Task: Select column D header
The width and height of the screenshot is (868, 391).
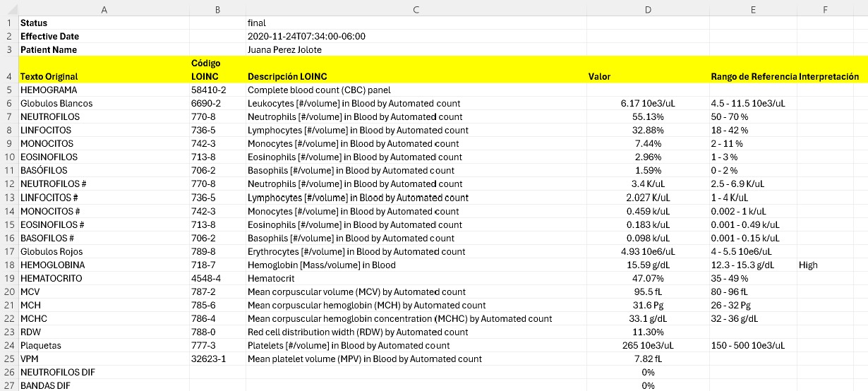Action: tap(648, 9)
